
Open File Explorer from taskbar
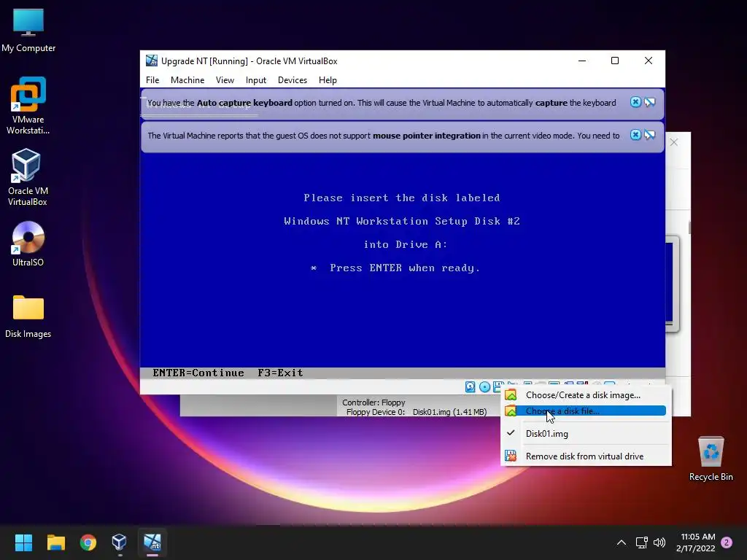click(55, 542)
